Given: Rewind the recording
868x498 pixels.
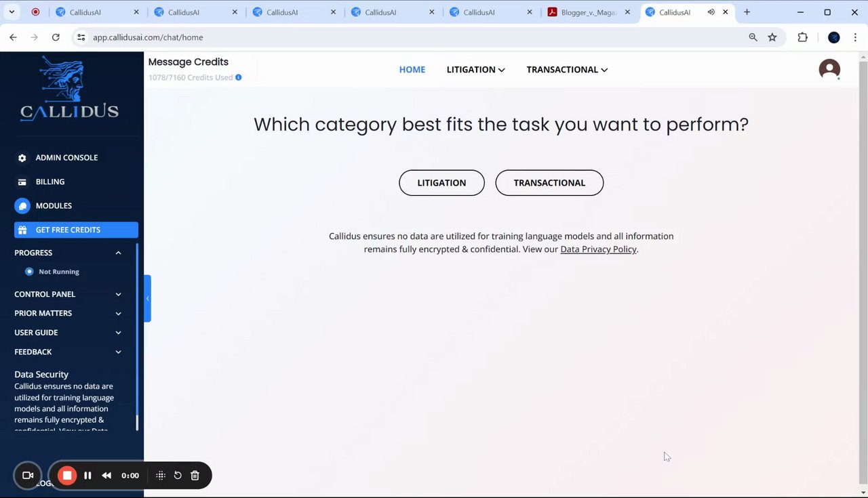Looking at the screenshot, I should pos(106,476).
